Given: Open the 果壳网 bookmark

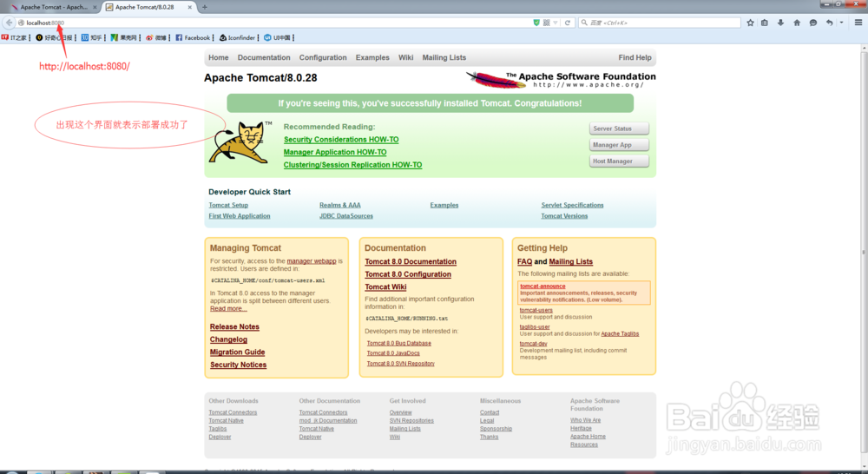Looking at the screenshot, I should (x=123, y=37).
